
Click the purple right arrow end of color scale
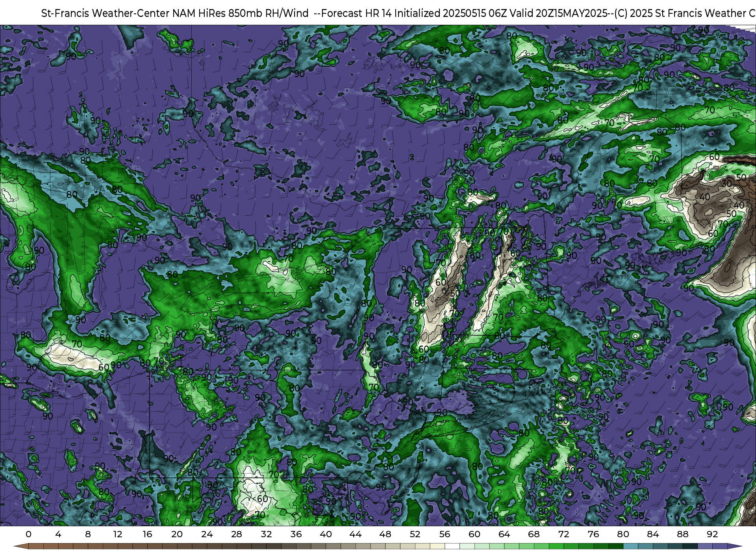click(735, 546)
